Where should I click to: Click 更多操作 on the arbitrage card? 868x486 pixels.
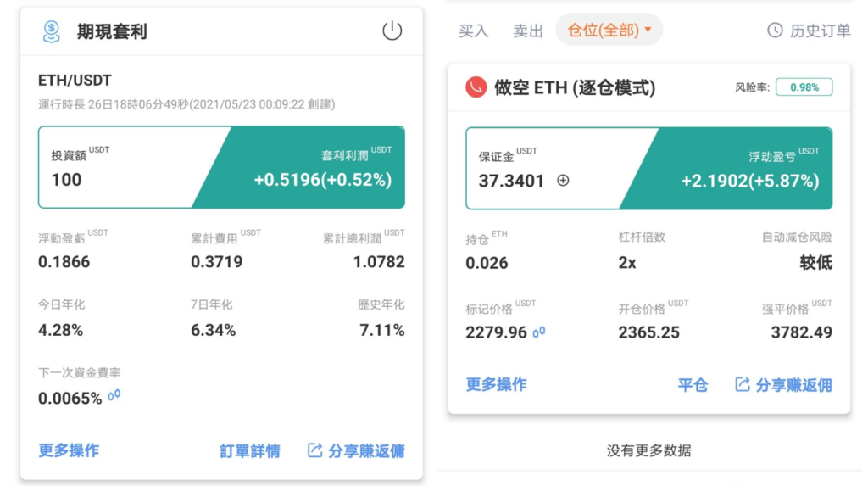tap(69, 450)
